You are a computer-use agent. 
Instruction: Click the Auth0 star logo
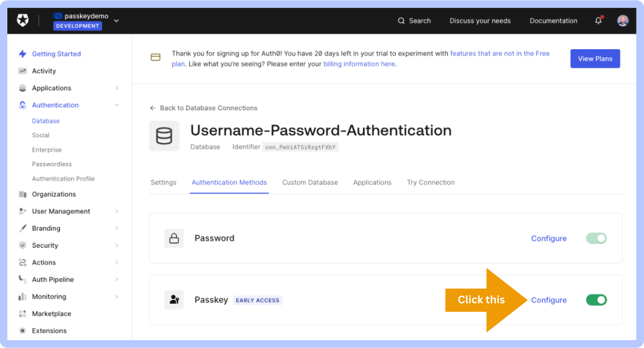(x=23, y=20)
